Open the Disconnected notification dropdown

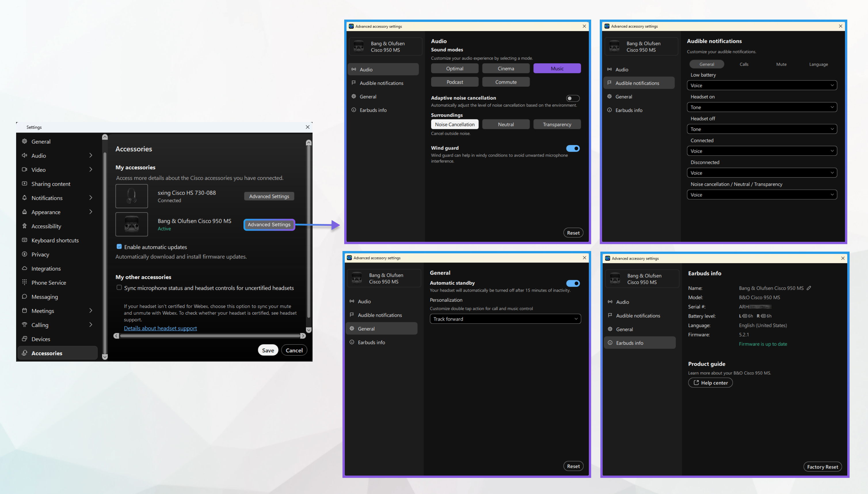click(762, 173)
